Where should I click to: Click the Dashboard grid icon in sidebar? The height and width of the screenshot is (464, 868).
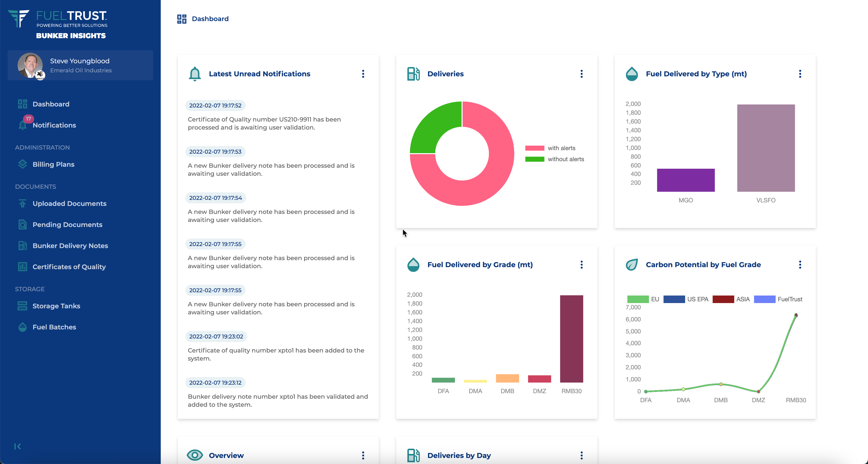tap(23, 104)
